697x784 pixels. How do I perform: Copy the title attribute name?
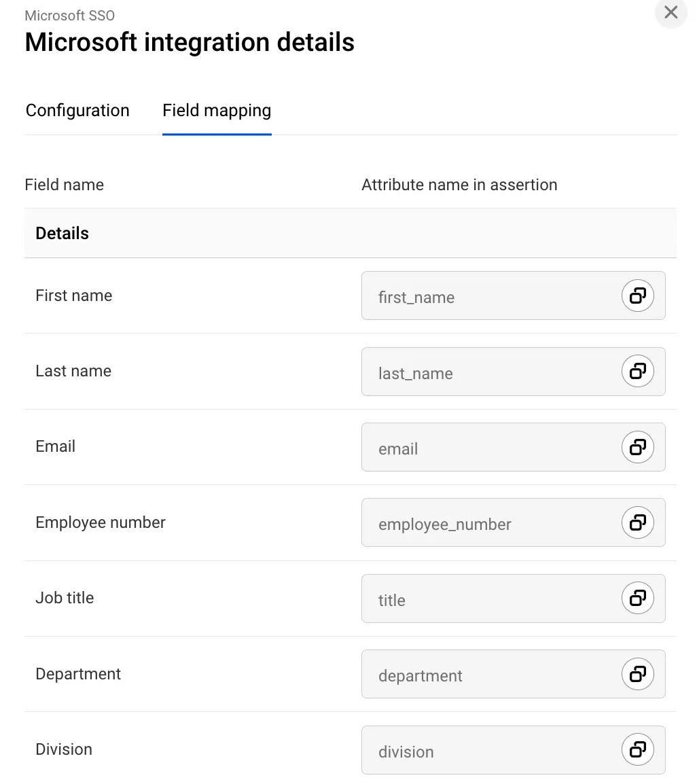pos(637,598)
